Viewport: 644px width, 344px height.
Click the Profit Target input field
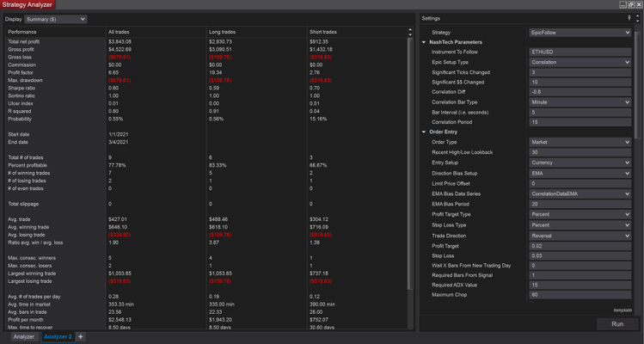point(579,245)
